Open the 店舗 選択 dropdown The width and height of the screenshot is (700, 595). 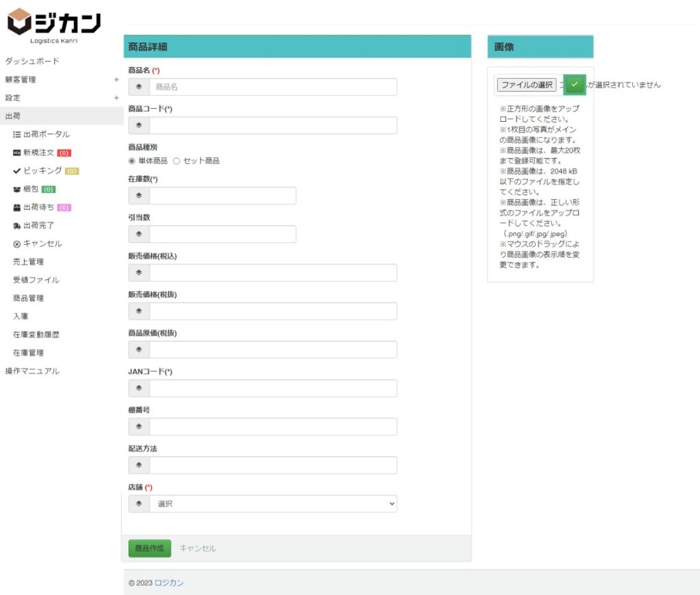pos(273,504)
